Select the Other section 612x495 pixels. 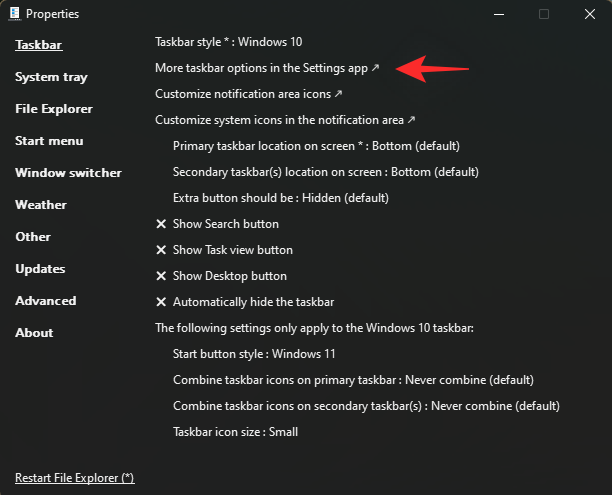click(x=33, y=237)
